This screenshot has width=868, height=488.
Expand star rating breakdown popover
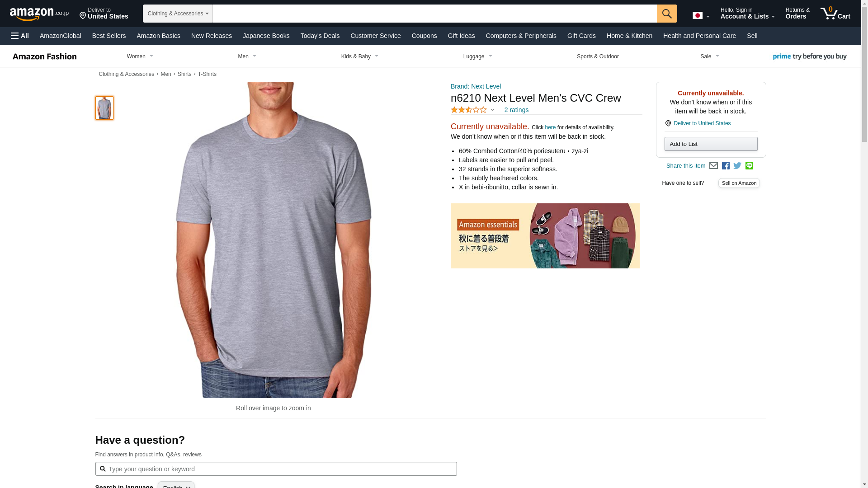pos(473,110)
